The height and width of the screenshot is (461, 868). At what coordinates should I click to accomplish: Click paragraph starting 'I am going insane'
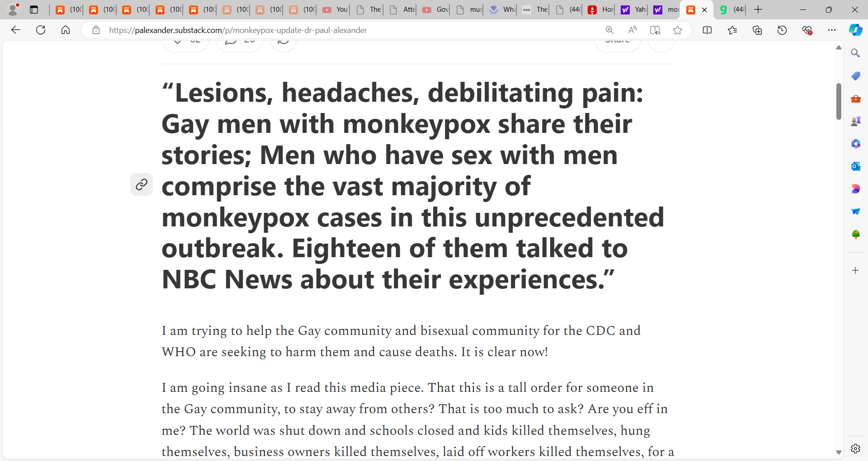(x=418, y=419)
